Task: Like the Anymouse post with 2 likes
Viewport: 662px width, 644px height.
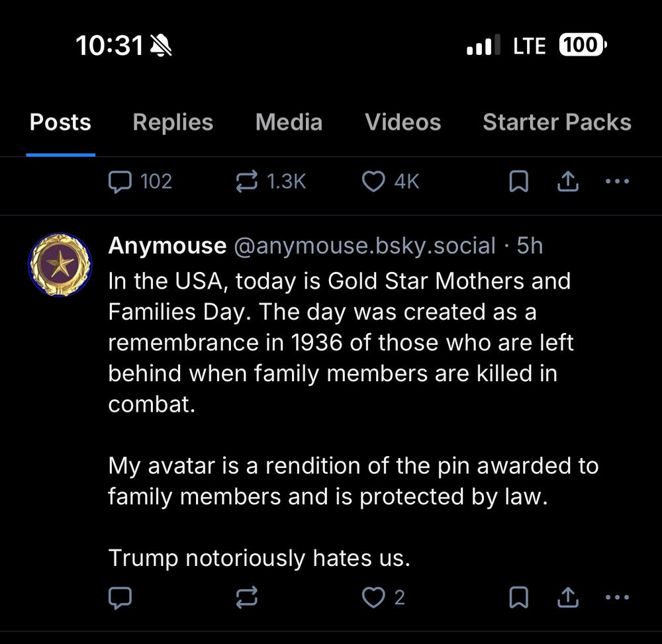Action: (373, 598)
